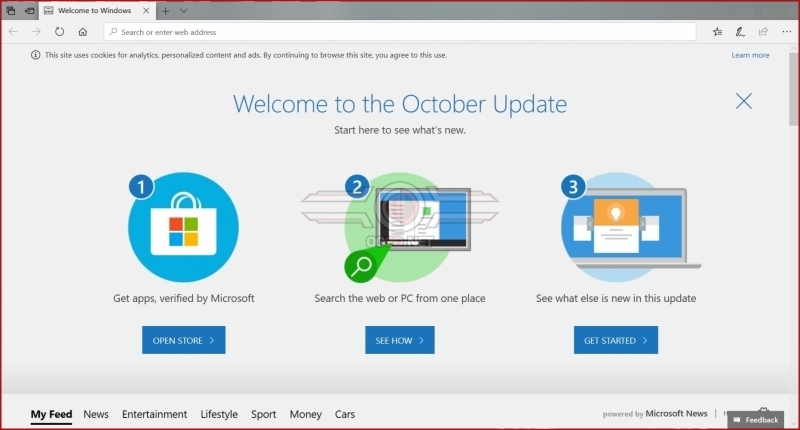Open the Money tab
This screenshot has width=800, height=430.
[x=306, y=414]
